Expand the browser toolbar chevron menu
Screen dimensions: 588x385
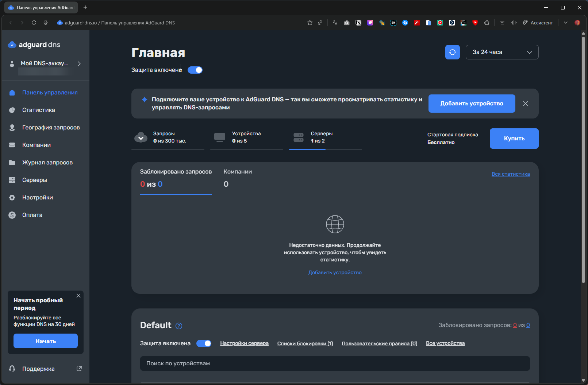click(x=565, y=23)
